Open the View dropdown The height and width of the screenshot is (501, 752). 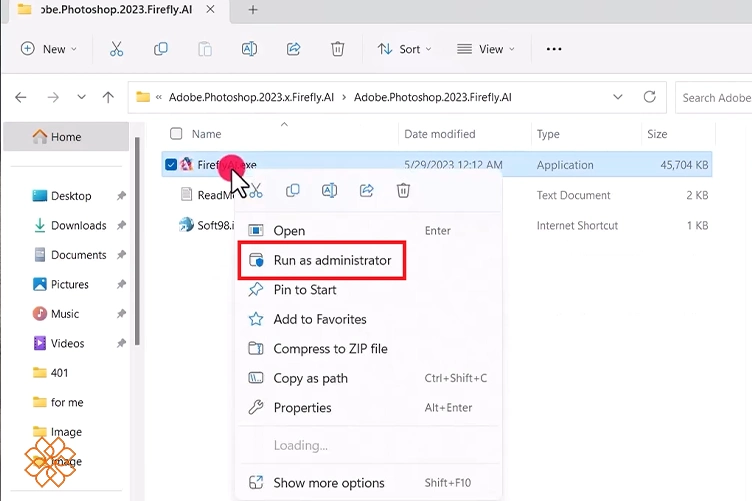click(x=486, y=49)
